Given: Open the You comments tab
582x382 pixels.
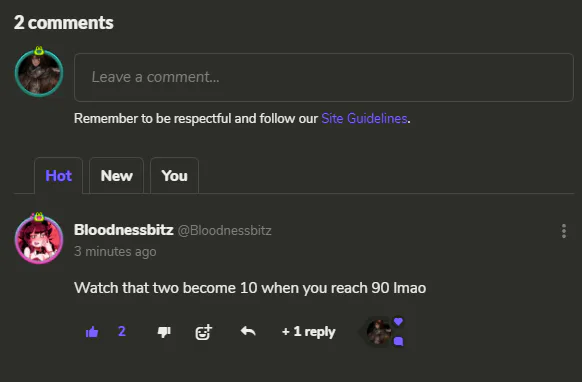Looking at the screenshot, I should (x=174, y=176).
